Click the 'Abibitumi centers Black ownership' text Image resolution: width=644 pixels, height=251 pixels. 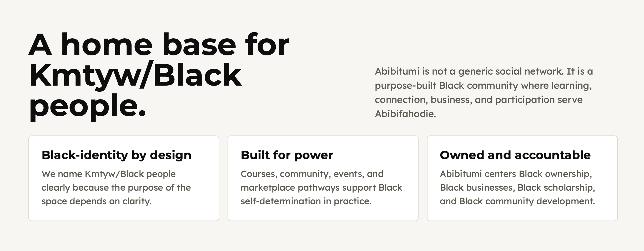pos(516,174)
